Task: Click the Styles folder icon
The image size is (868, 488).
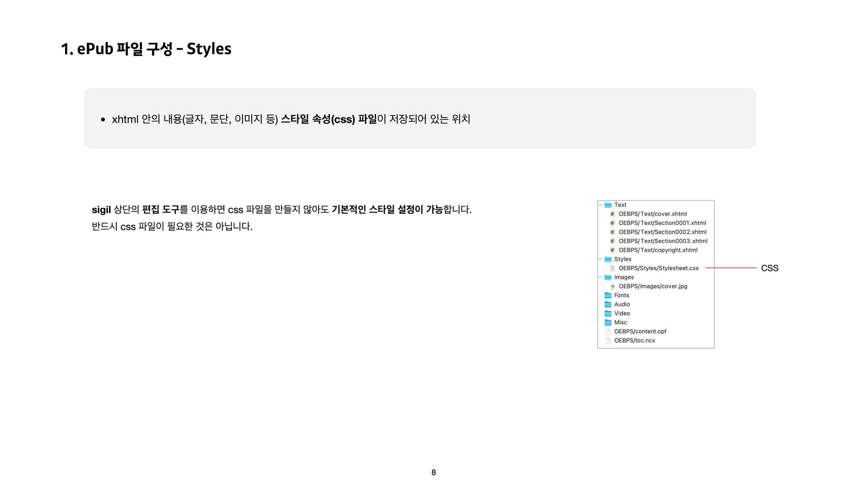Action: tap(608, 259)
